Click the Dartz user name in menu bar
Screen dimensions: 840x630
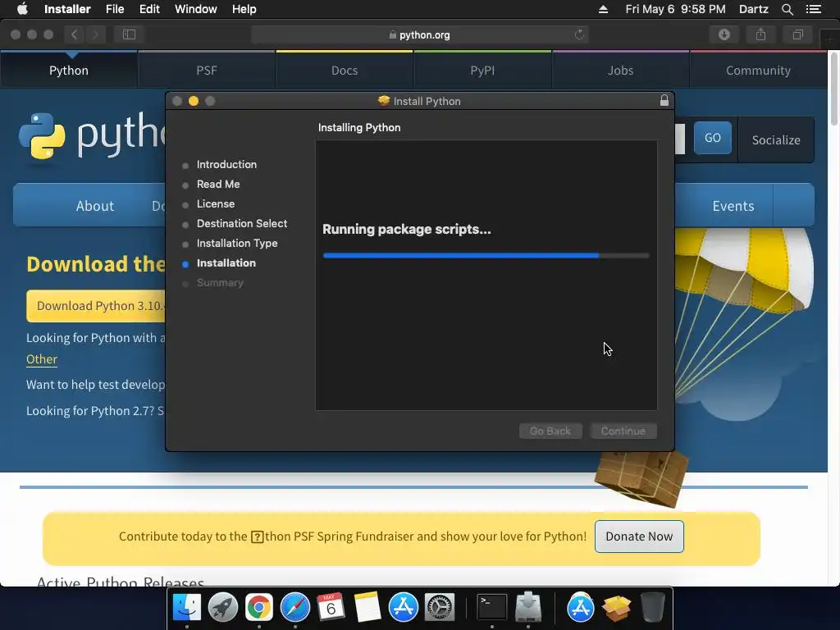pyautogui.click(x=753, y=9)
